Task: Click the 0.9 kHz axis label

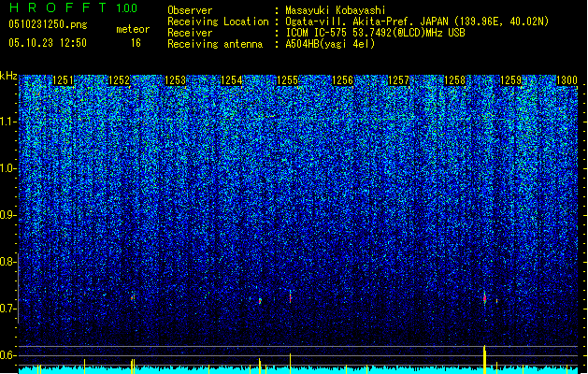Action: pyautogui.click(x=7, y=215)
